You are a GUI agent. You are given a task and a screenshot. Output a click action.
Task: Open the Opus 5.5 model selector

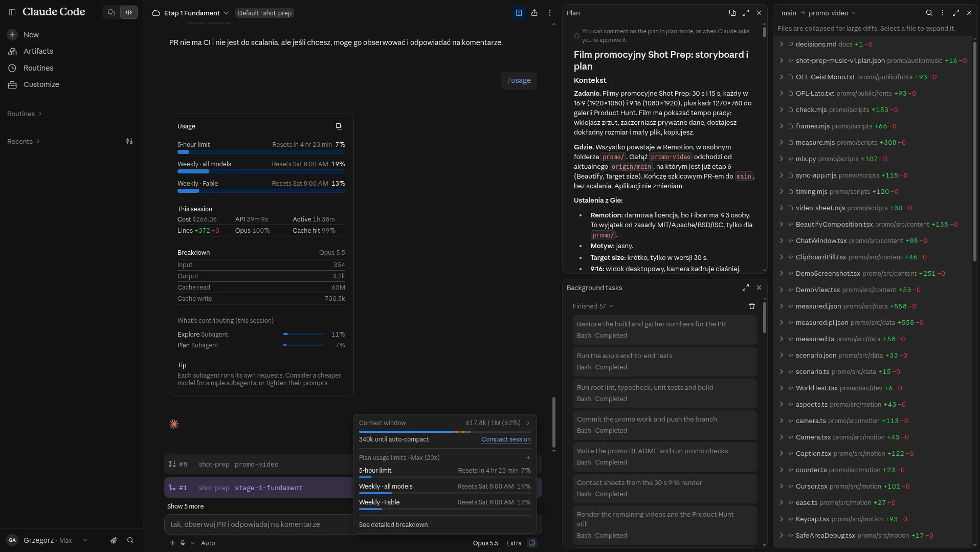click(x=485, y=543)
